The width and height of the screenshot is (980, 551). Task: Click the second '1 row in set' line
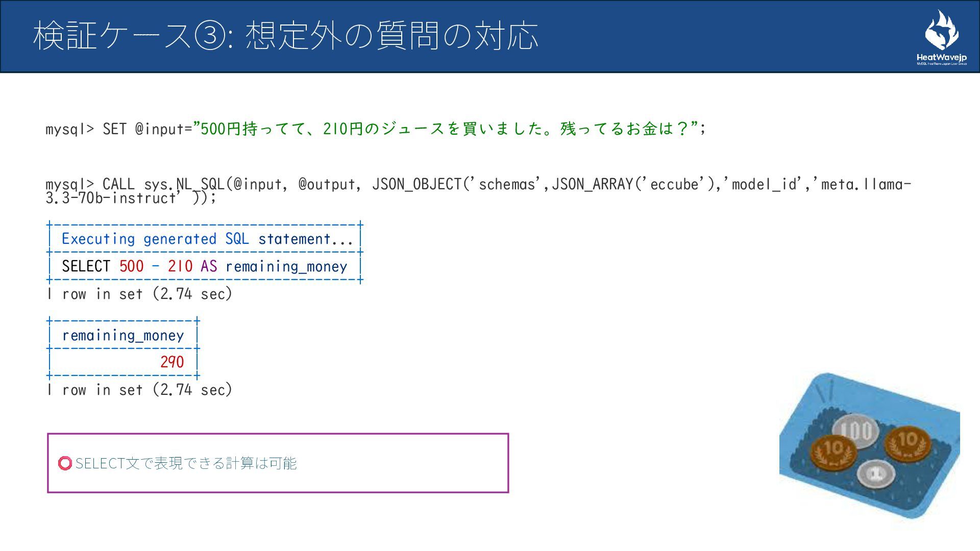pos(139,390)
